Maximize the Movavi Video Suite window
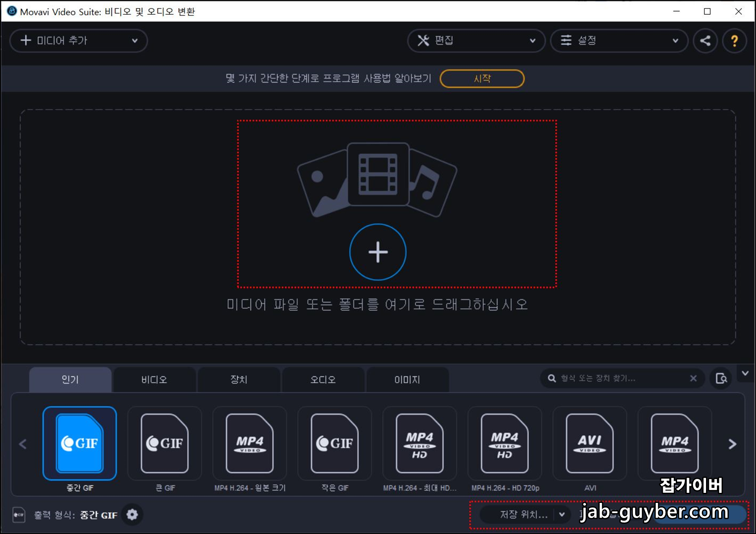 click(x=707, y=11)
